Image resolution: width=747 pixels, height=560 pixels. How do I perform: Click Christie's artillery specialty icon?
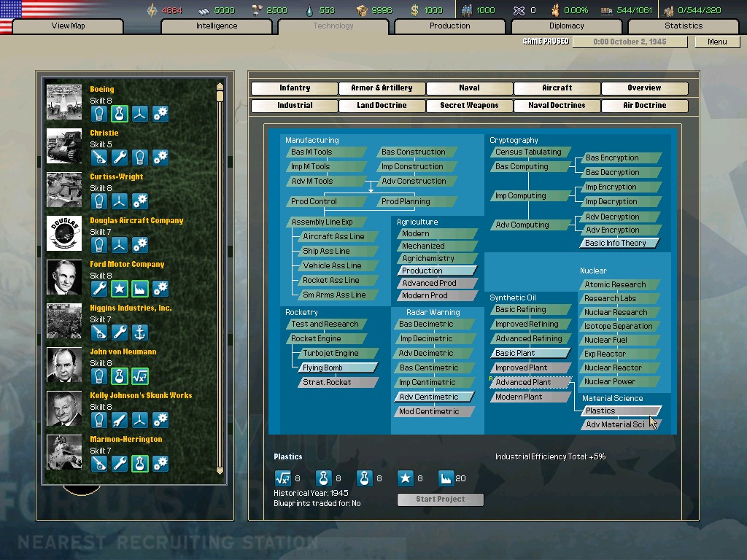tap(98, 157)
